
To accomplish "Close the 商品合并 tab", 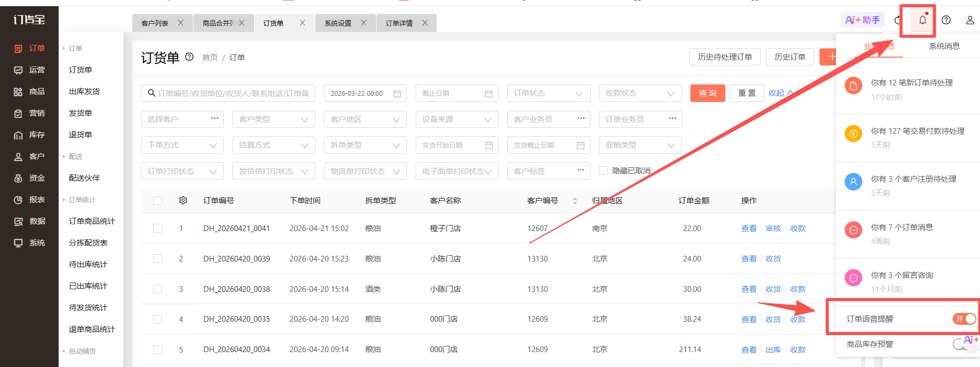I will pyautogui.click(x=242, y=23).
